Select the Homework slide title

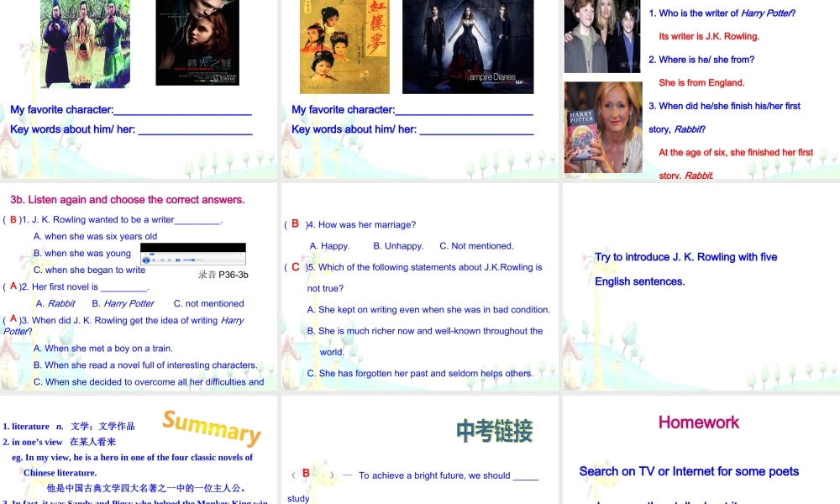(x=699, y=423)
